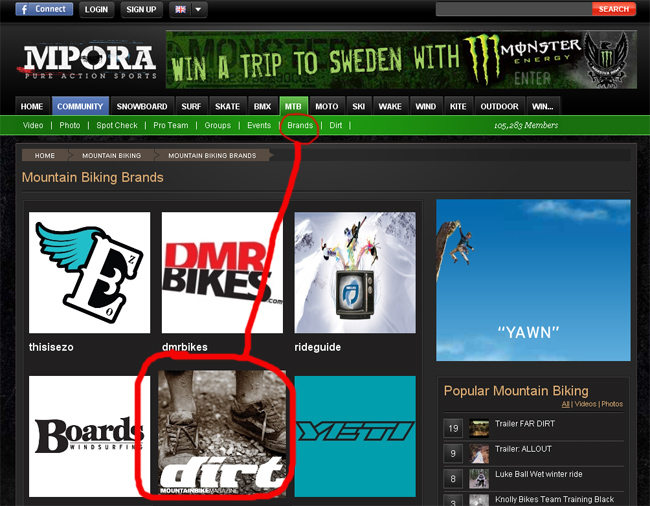Open the Pro Team submenu link

170,126
